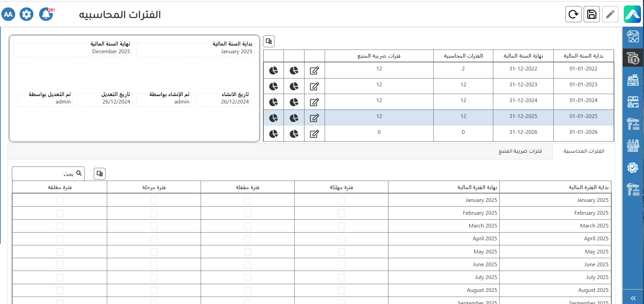644x304 pixels.
Task: Click the export icon beside the search box
Action: (99, 174)
